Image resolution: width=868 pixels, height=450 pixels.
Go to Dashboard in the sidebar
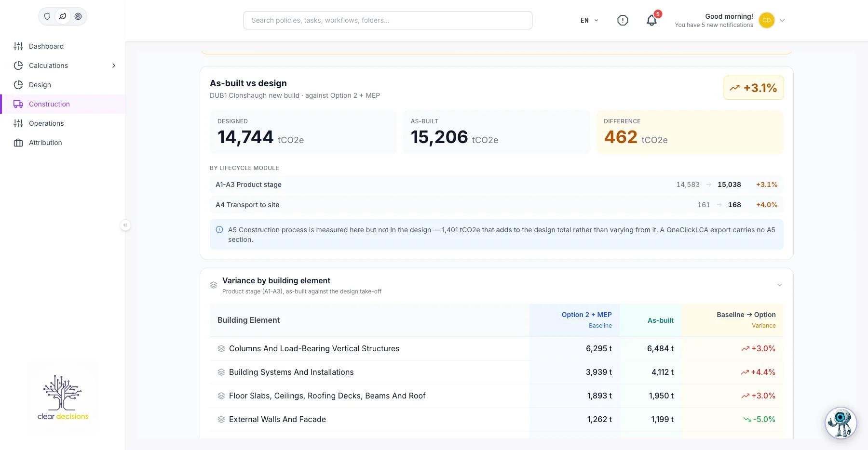[x=63, y=46]
